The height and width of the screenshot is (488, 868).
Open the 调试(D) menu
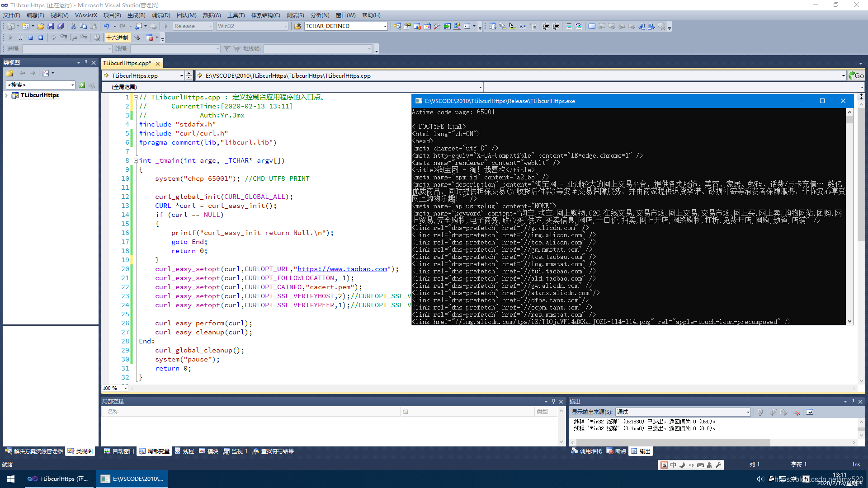(161, 15)
